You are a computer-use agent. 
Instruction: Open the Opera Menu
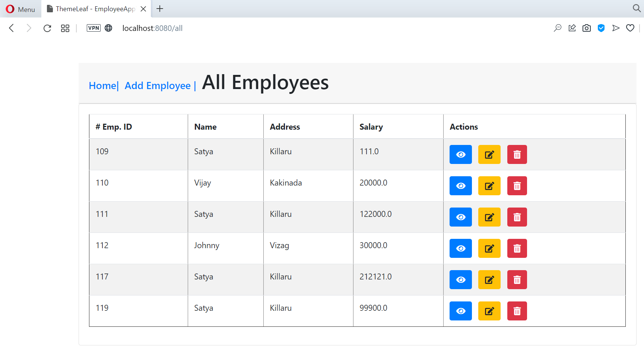(20, 9)
